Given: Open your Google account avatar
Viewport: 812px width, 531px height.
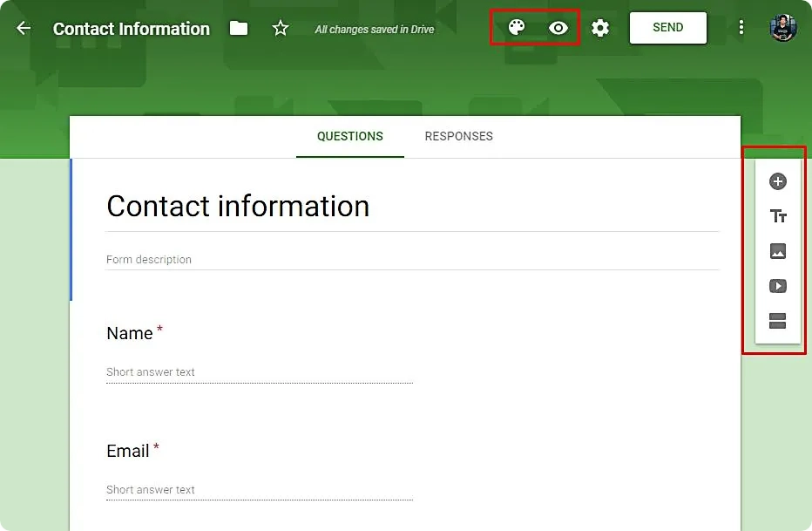Looking at the screenshot, I should (x=782, y=27).
